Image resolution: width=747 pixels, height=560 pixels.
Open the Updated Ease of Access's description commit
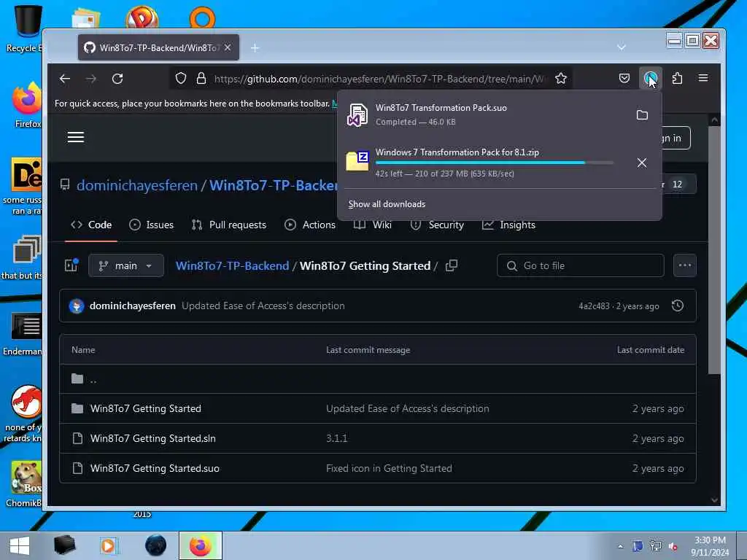tap(263, 306)
